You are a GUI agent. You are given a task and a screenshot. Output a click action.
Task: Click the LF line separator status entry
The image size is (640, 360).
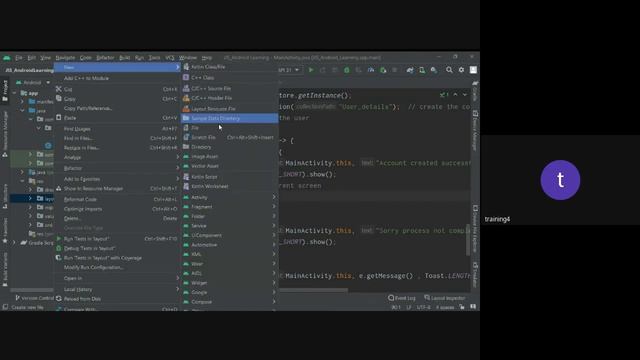point(409,307)
